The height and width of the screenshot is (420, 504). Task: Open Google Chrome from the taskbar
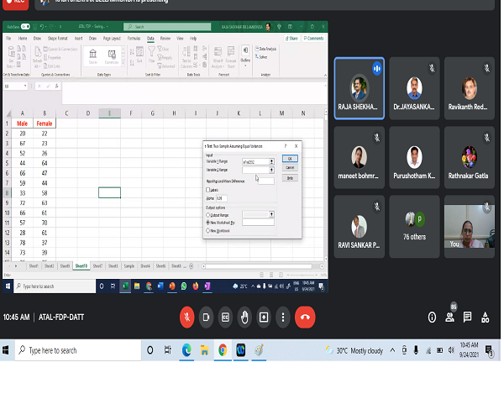223,350
